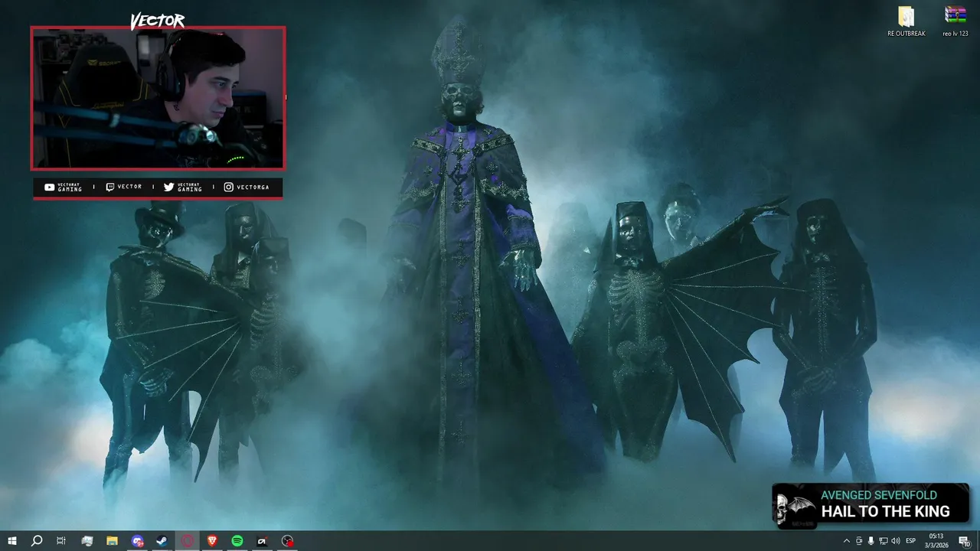The height and width of the screenshot is (551, 980).
Task: Open taskbar search magnifier
Action: (36, 541)
